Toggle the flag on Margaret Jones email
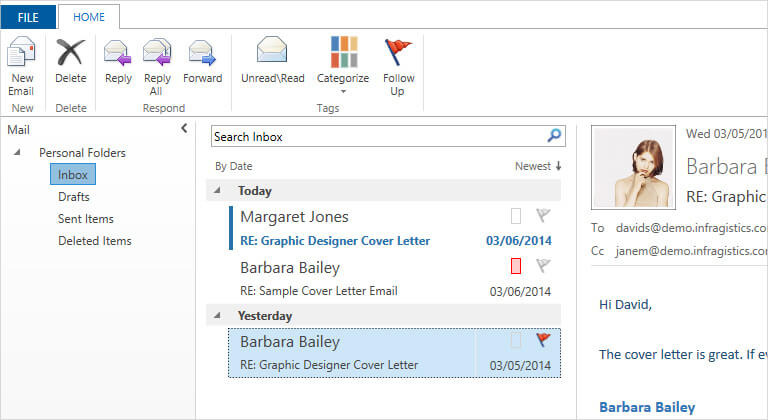The height and width of the screenshot is (420, 768). pyautogui.click(x=543, y=215)
